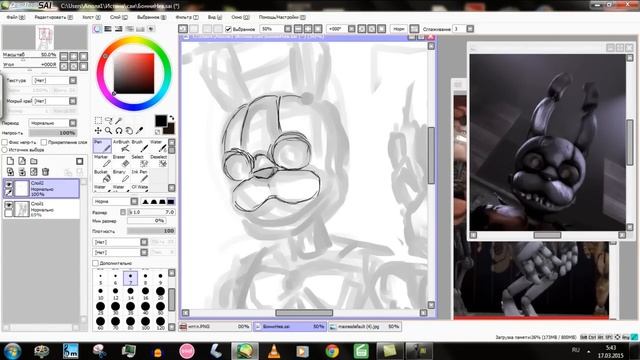This screenshot has width=640, height=360.
Task: Activate the zoom magnifier tool
Action: point(109,131)
